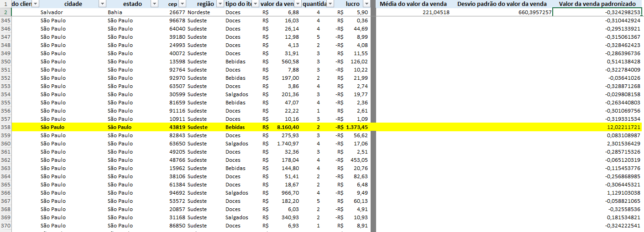This screenshot has height=232, width=644.
Task: Click the 'estado' column header text
Action: click(132, 4)
